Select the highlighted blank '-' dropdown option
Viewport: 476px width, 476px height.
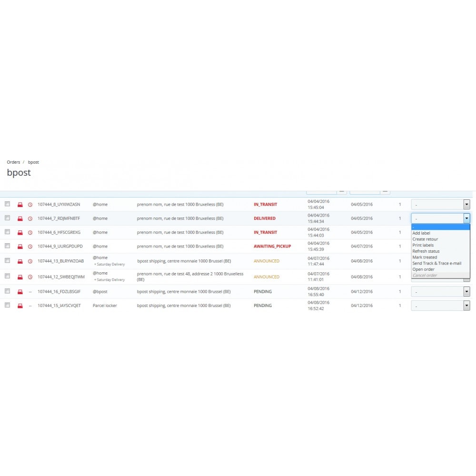(x=440, y=227)
